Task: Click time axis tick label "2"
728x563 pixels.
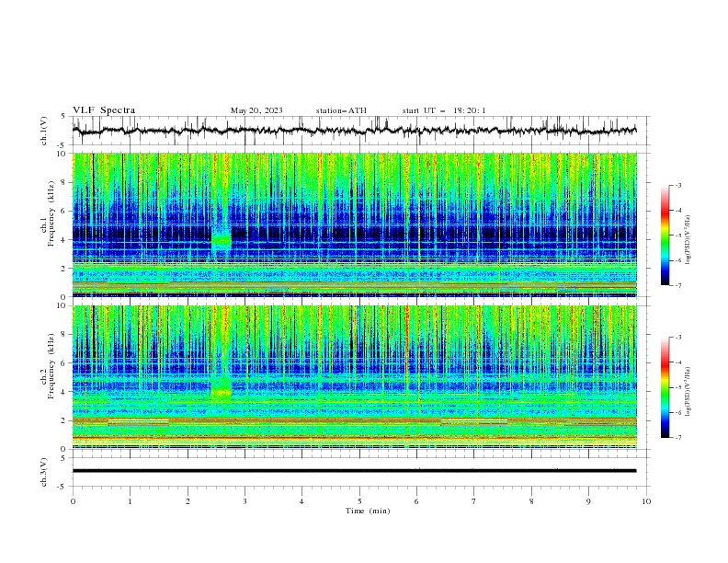Action: (x=188, y=501)
